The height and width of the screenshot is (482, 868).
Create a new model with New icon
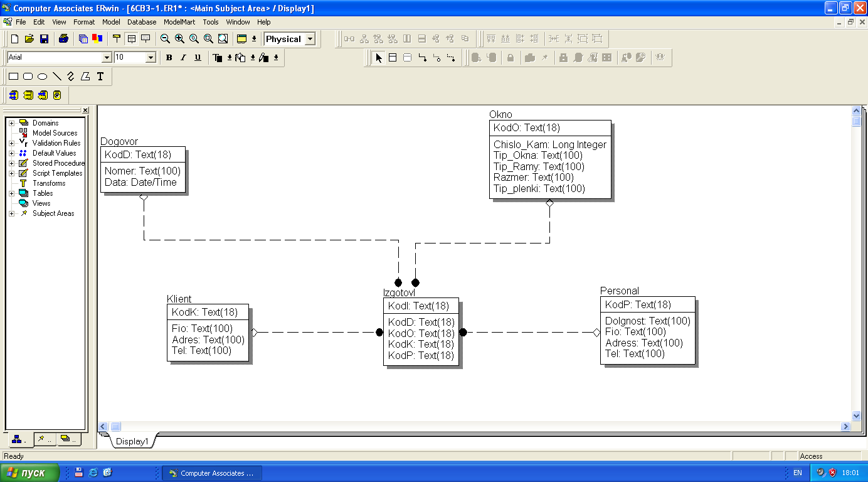pos(15,39)
